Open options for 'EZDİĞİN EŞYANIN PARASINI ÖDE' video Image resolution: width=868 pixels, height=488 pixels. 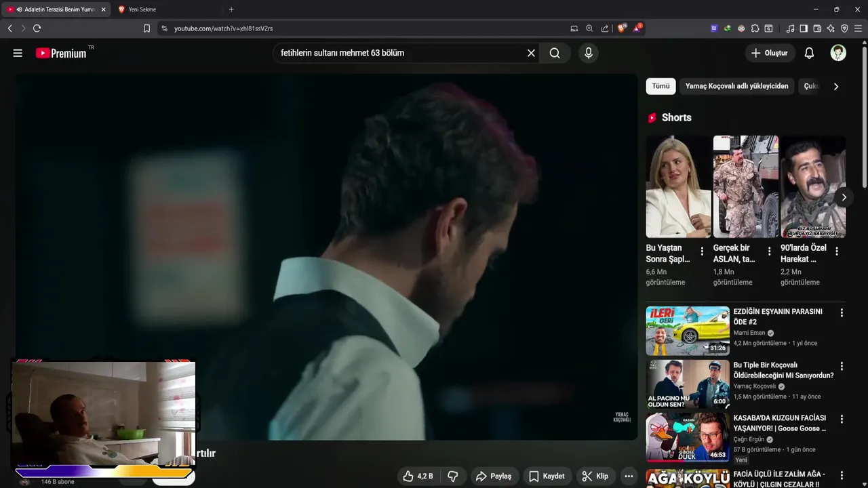point(842,313)
